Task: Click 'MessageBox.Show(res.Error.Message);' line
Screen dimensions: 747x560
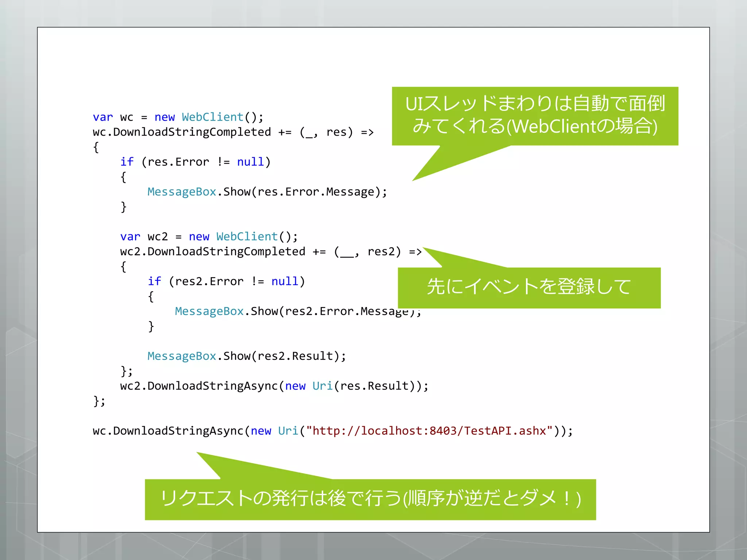Action: click(x=267, y=192)
